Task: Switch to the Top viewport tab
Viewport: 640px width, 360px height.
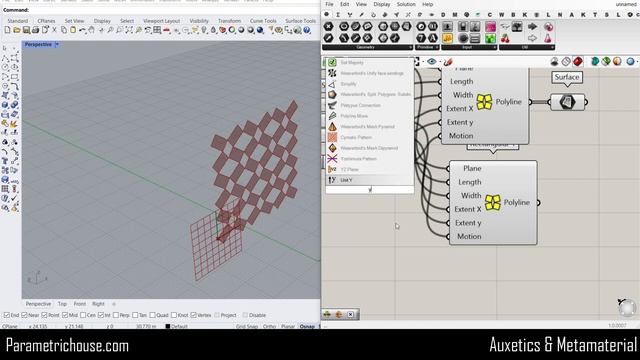Action: (x=62, y=304)
